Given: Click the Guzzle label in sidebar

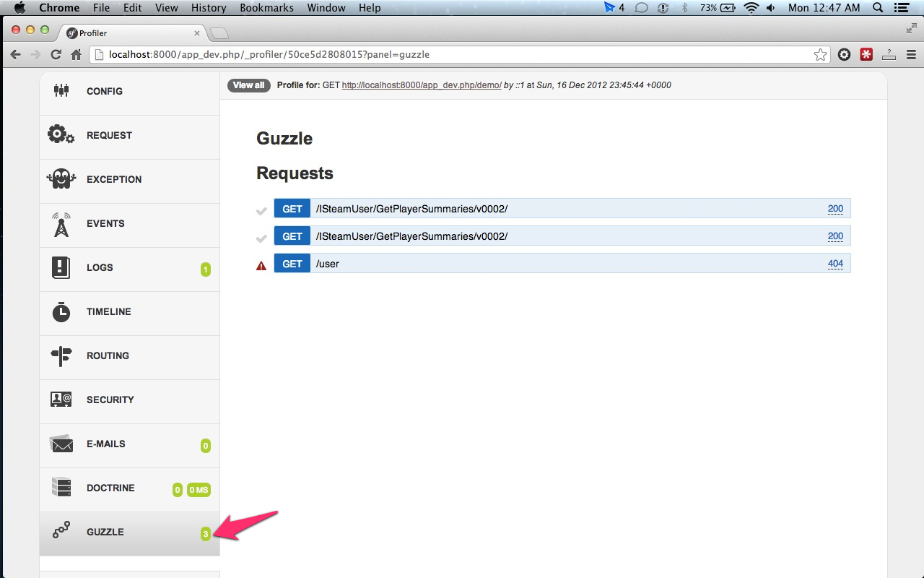Looking at the screenshot, I should (105, 532).
